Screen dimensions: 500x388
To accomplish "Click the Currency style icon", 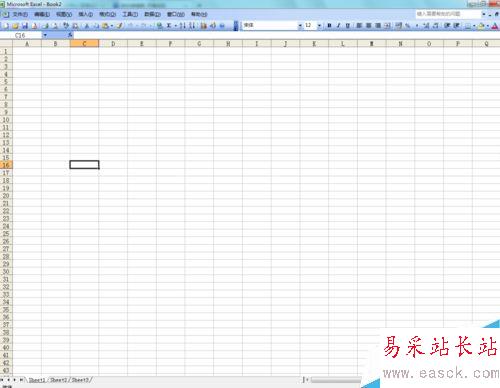I will (398, 26).
